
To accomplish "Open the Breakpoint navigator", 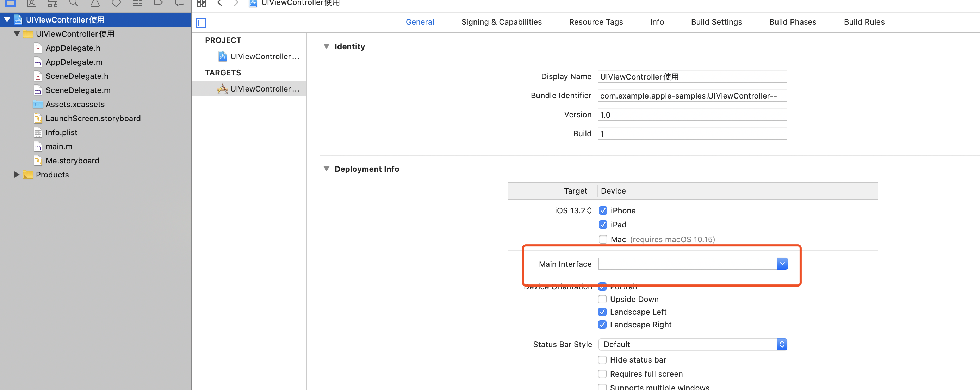I will (x=158, y=3).
